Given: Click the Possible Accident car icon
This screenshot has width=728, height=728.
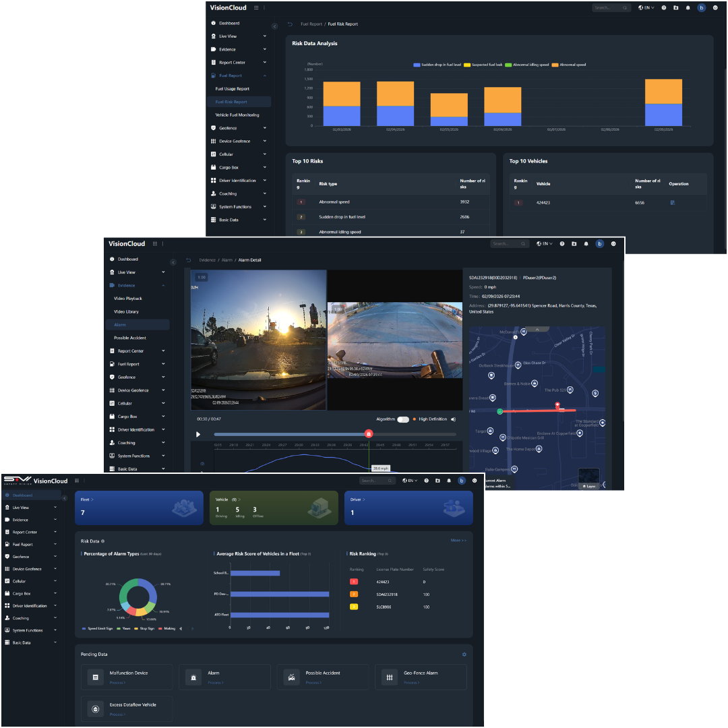Looking at the screenshot, I should tap(291, 677).
